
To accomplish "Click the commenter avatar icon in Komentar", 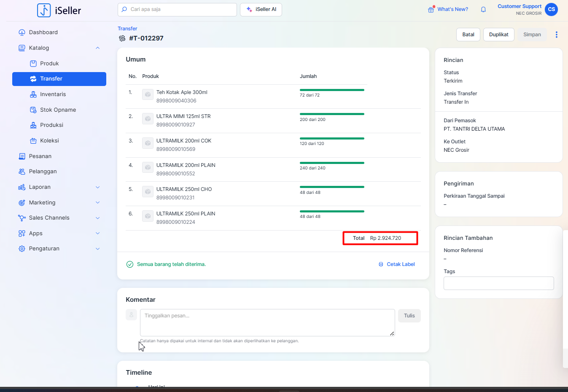I will (x=131, y=315).
